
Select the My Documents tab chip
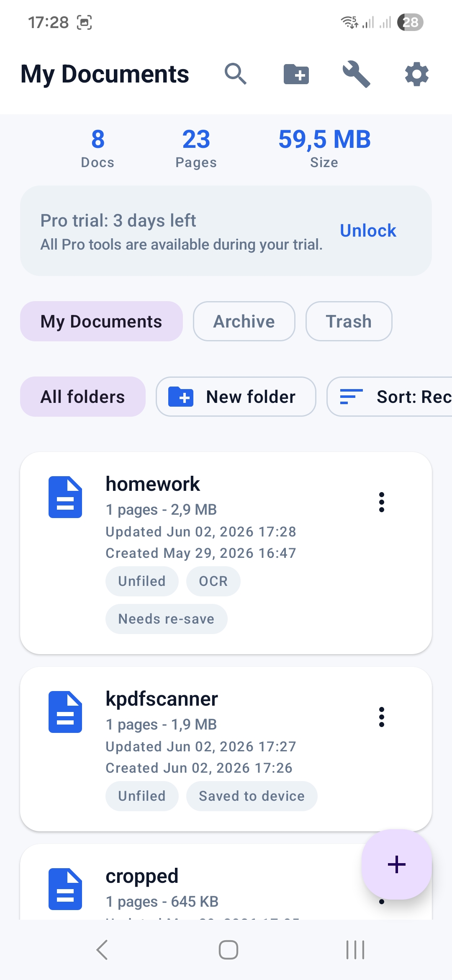tap(101, 321)
